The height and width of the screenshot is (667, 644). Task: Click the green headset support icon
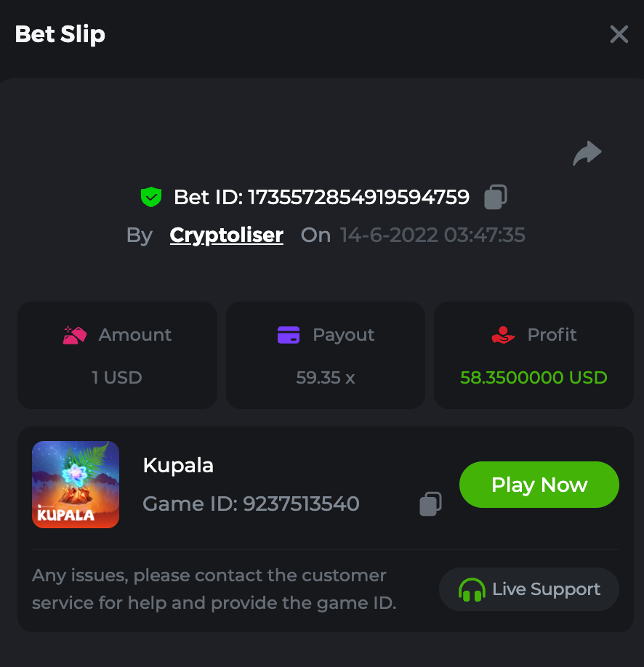click(472, 589)
